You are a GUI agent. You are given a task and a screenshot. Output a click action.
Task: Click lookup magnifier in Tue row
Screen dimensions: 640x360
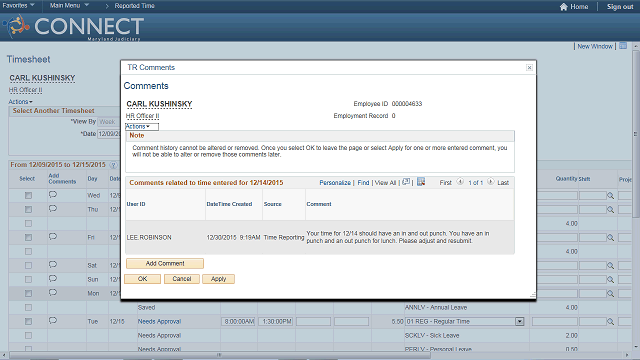(x=611, y=322)
